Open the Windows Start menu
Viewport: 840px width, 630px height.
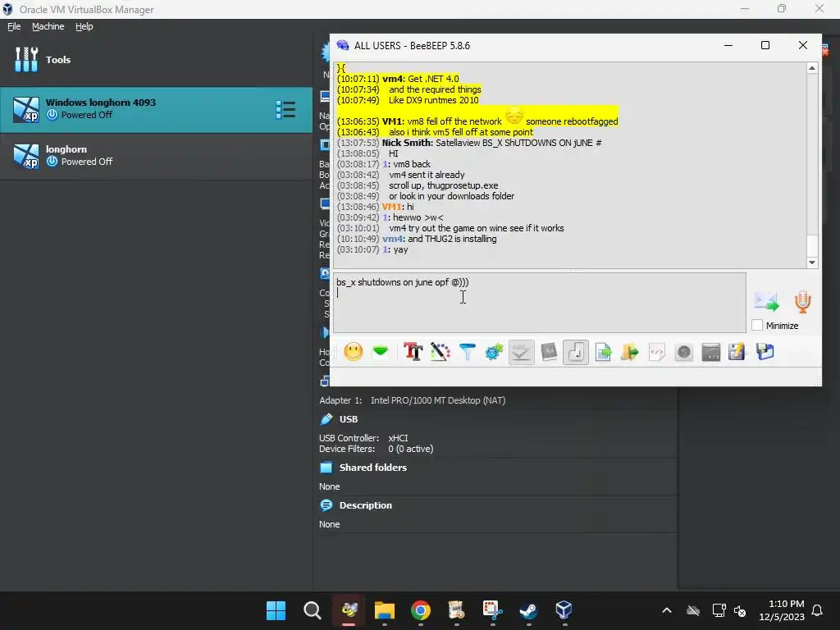[276, 610]
